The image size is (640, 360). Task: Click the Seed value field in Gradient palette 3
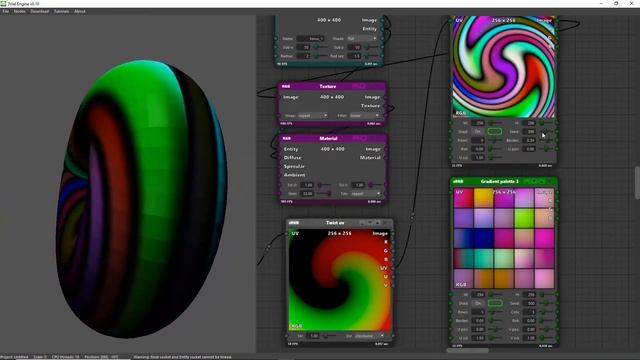(530, 303)
